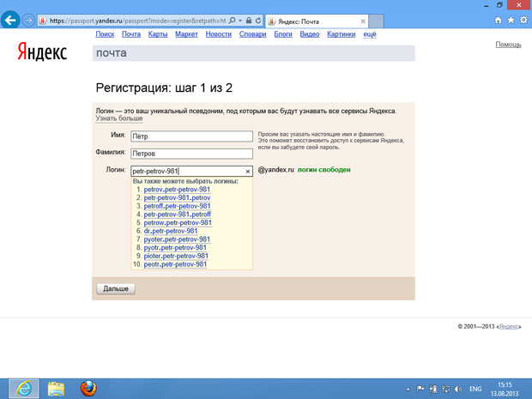Click the "Узнать больше" link
The width and height of the screenshot is (532, 399).
[118, 118]
